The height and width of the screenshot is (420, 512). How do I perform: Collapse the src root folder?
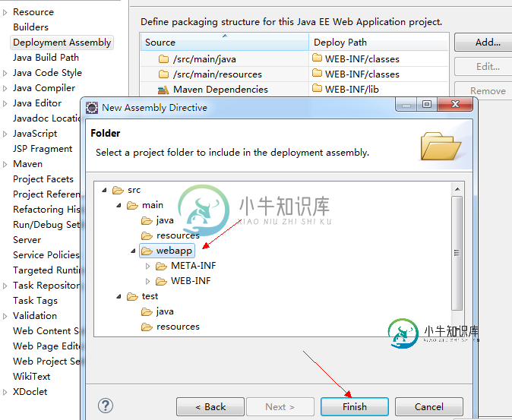point(104,190)
